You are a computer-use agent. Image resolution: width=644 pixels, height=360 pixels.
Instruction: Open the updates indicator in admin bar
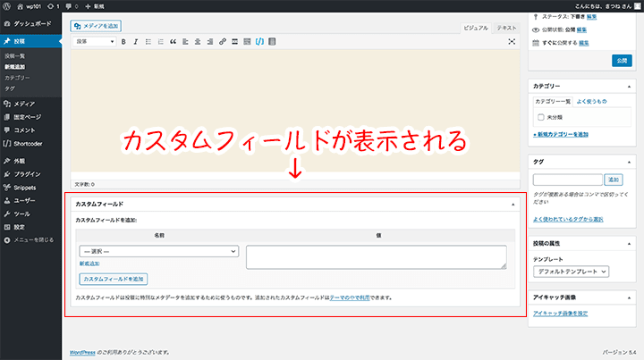point(54,6)
